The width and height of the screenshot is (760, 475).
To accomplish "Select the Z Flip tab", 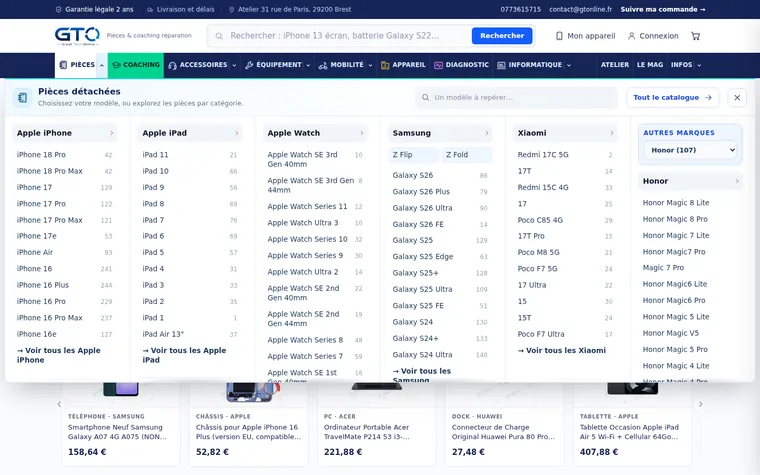I will [x=413, y=155].
